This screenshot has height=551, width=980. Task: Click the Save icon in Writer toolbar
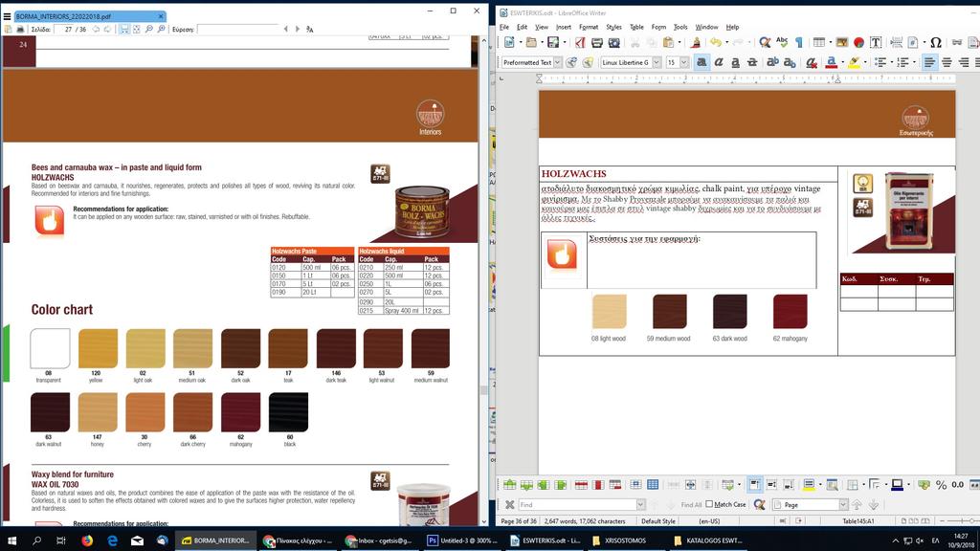pyautogui.click(x=553, y=42)
